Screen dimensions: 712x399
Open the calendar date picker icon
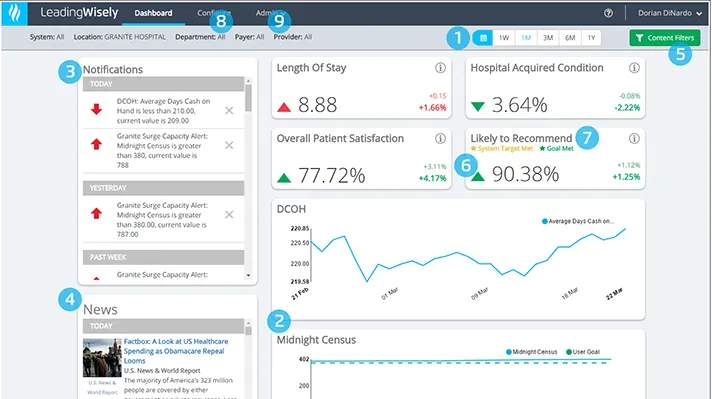point(483,38)
